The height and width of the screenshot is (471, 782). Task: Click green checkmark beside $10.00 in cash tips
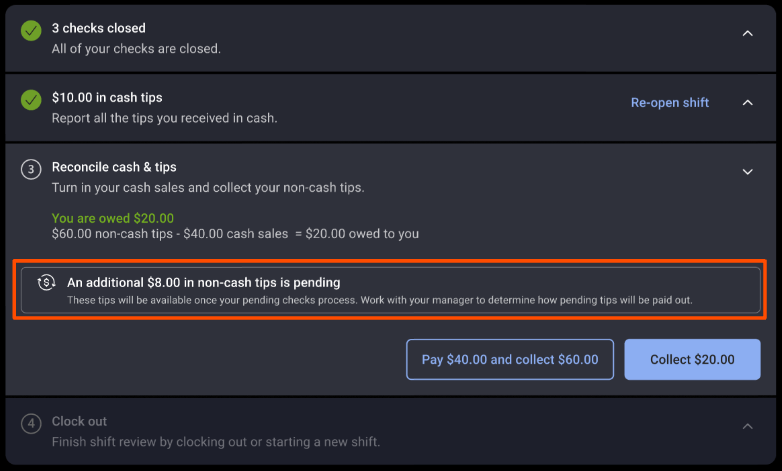(x=32, y=102)
